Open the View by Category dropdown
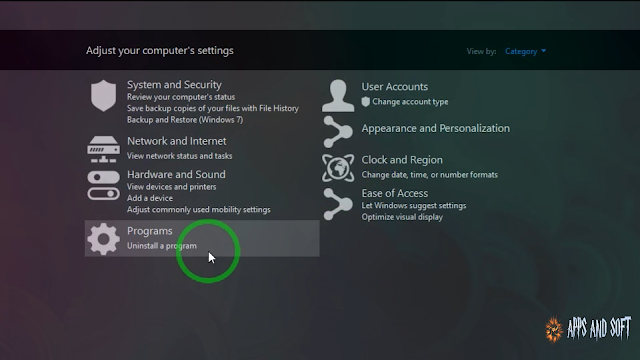 point(525,51)
